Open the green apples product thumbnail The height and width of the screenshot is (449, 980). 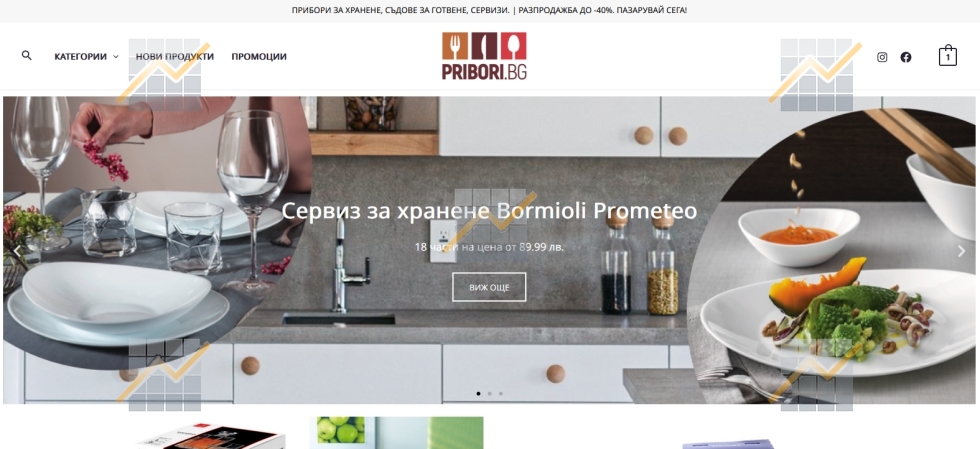[x=396, y=433]
